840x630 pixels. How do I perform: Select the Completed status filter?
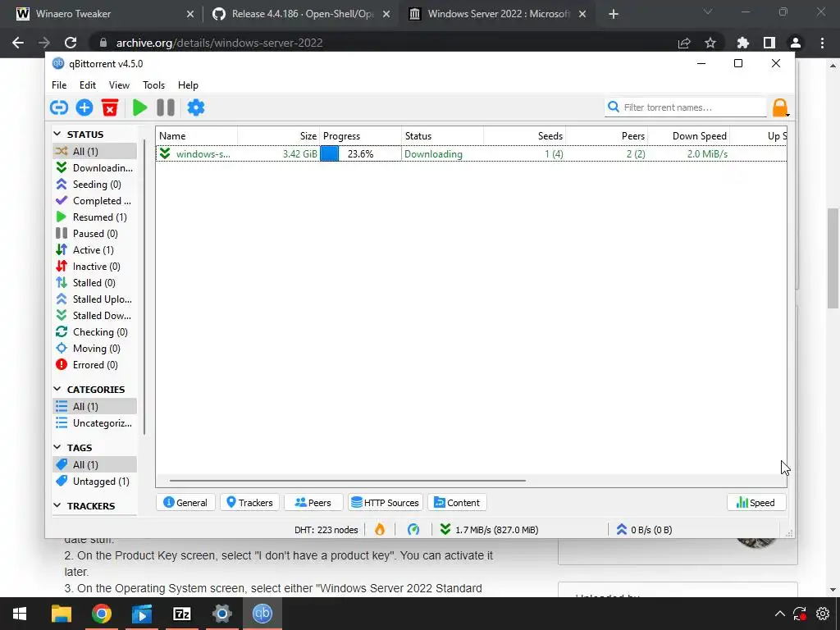pyautogui.click(x=95, y=201)
